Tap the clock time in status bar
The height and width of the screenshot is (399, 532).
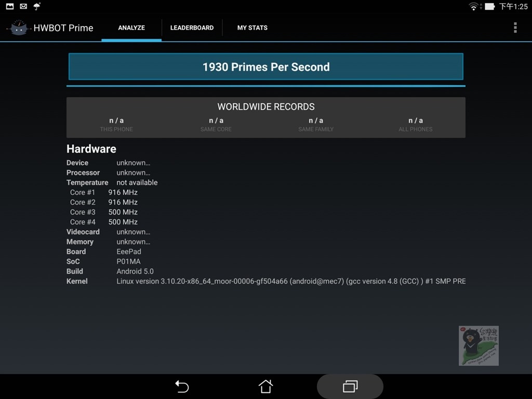tap(513, 6)
